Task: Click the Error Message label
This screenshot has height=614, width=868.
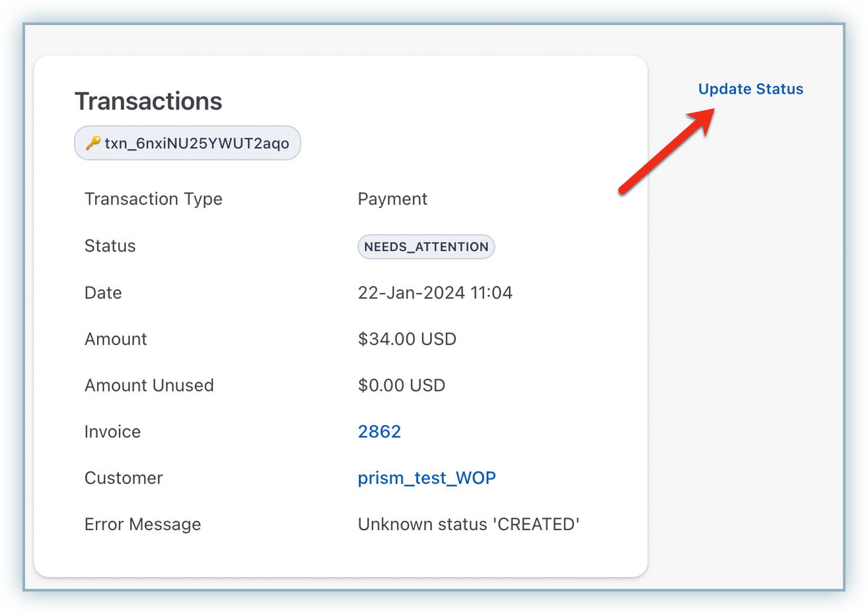Action: point(143,524)
